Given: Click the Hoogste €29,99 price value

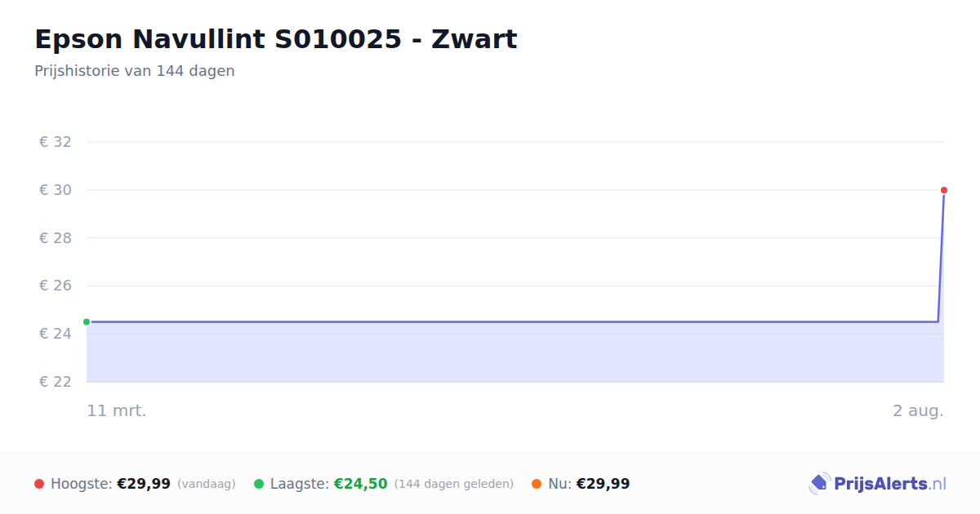Looking at the screenshot, I should pos(144,484).
